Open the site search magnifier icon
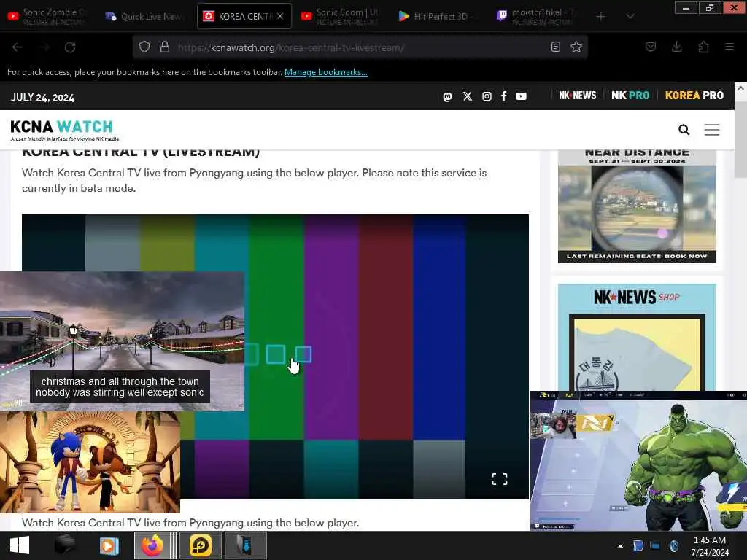Image resolution: width=747 pixels, height=560 pixels. coord(684,130)
